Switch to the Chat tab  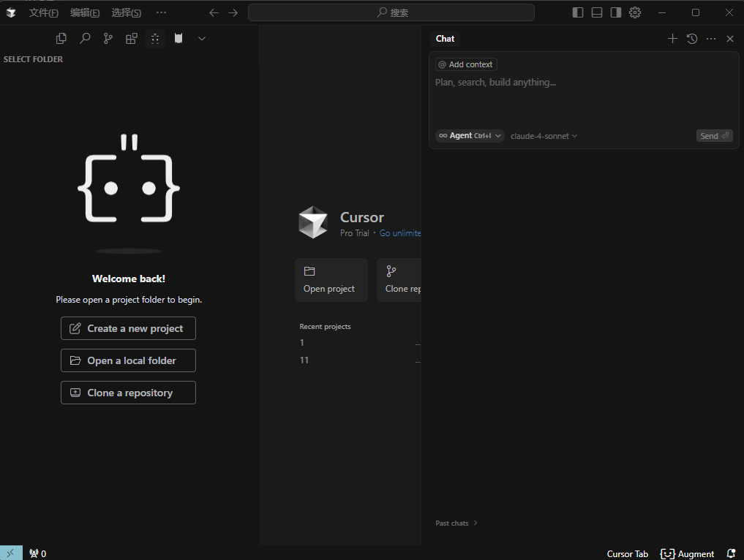pos(445,39)
